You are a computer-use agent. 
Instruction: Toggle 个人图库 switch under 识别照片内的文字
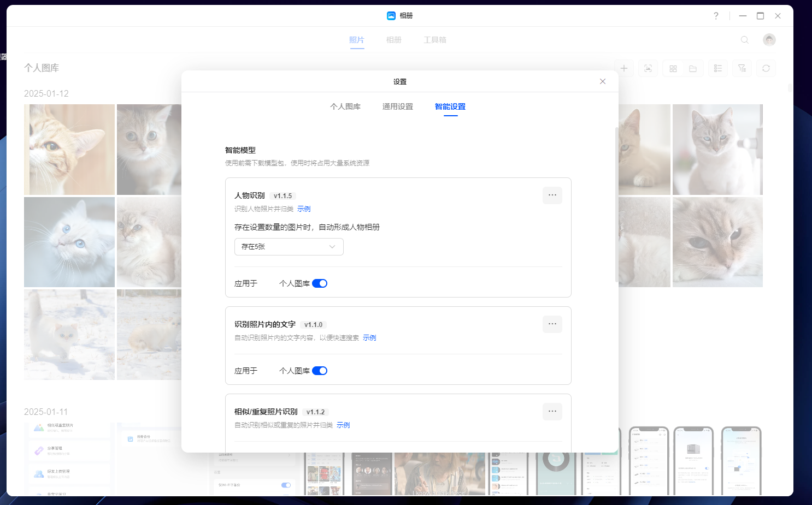(x=320, y=371)
